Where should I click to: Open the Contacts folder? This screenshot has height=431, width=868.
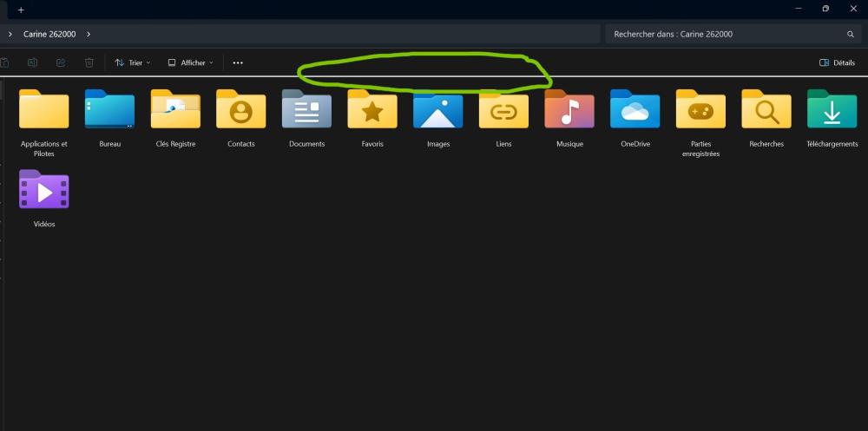(240, 110)
